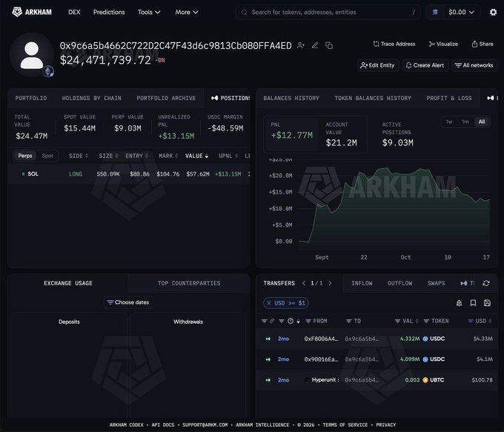Click the Share button

pyautogui.click(x=483, y=44)
